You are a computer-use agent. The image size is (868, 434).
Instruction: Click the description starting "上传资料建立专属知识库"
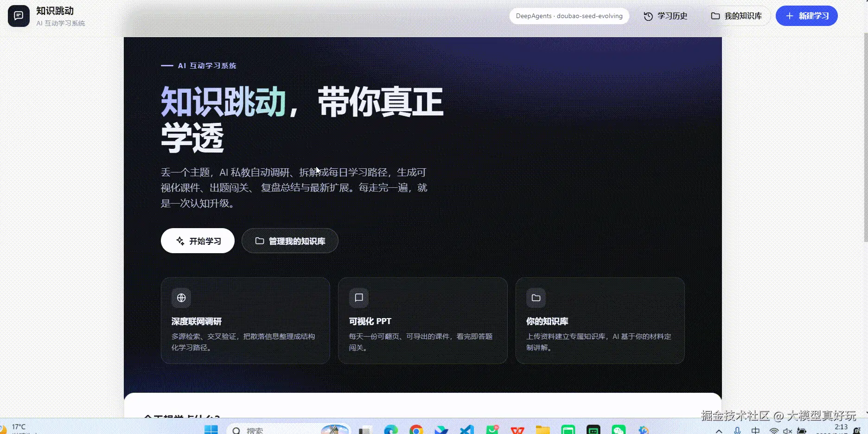[x=599, y=342]
